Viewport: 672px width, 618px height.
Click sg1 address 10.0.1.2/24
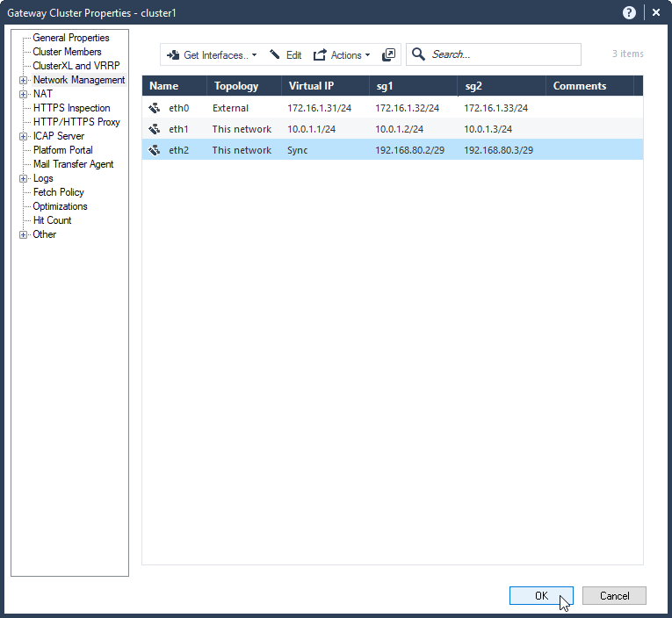pos(400,129)
